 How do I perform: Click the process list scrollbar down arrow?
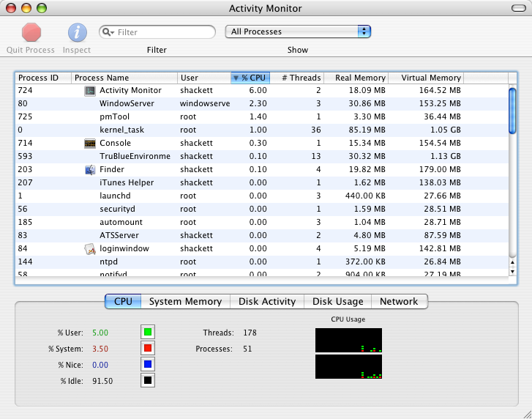(x=512, y=271)
